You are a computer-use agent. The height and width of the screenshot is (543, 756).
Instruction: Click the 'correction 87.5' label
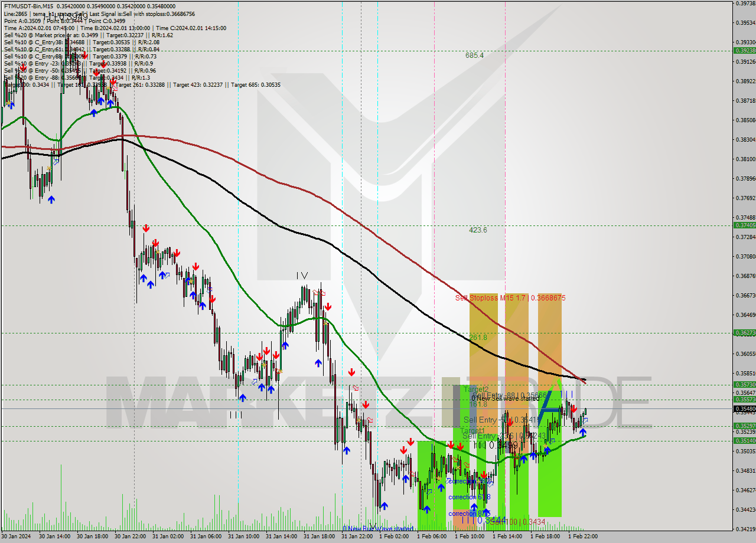tap(469, 513)
